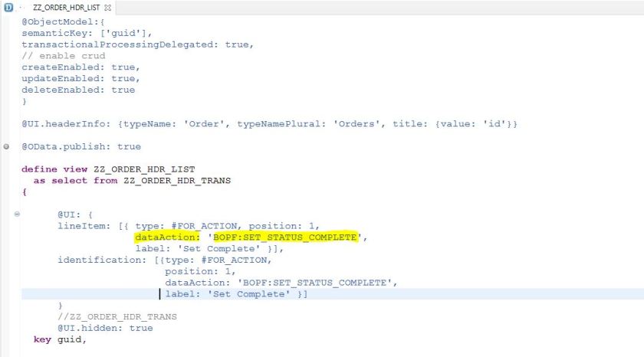Click 'define view' keywords
Viewport: 644px width, 357px height.
pyautogui.click(x=54, y=169)
